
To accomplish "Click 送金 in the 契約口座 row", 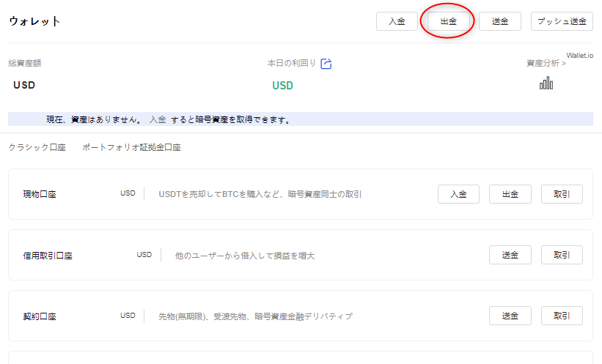I will click(x=510, y=316).
